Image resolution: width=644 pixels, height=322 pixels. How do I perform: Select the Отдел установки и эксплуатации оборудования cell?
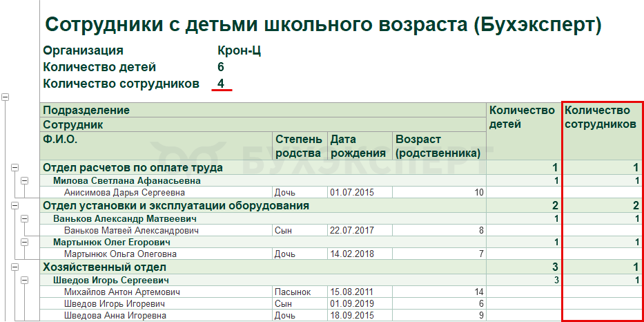[263, 205]
